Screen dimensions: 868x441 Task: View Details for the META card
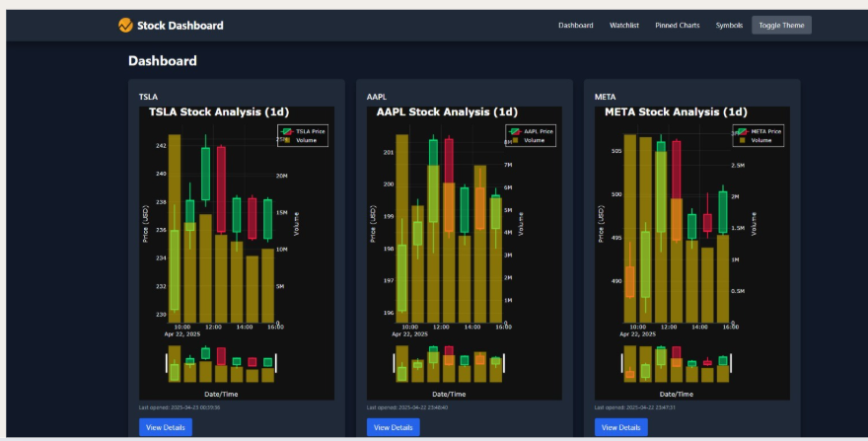tap(621, 427)
